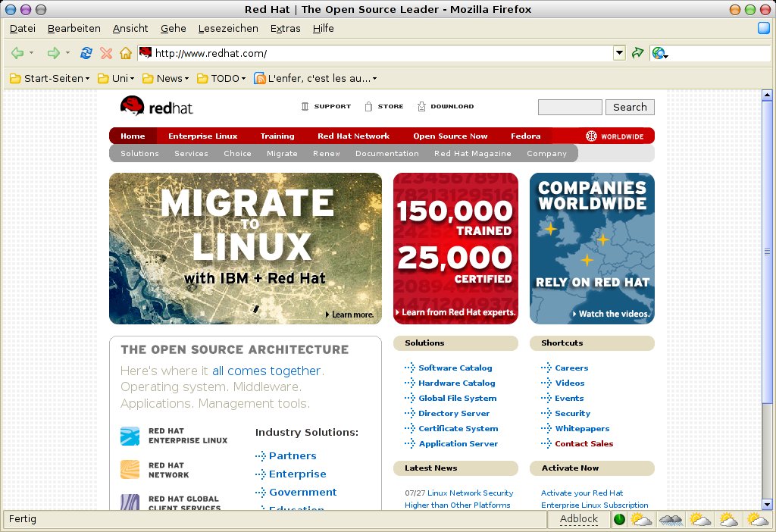Go to the browser Home page

125,53
